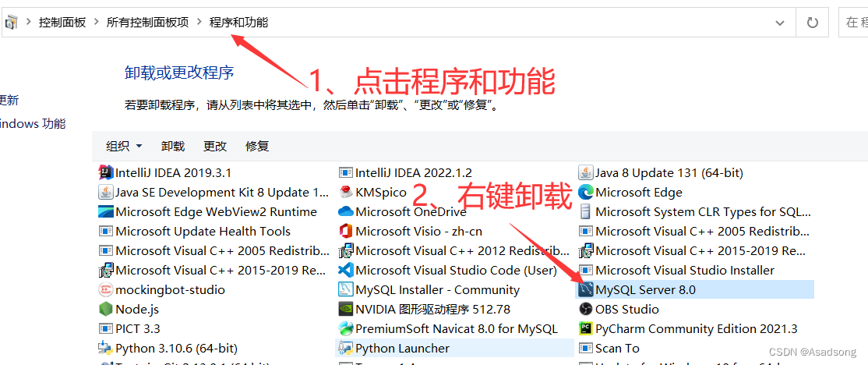Viewport: 868px width, 365px height.
Task: Click the 卸载 toolbar button
Action: coord(173,146)
